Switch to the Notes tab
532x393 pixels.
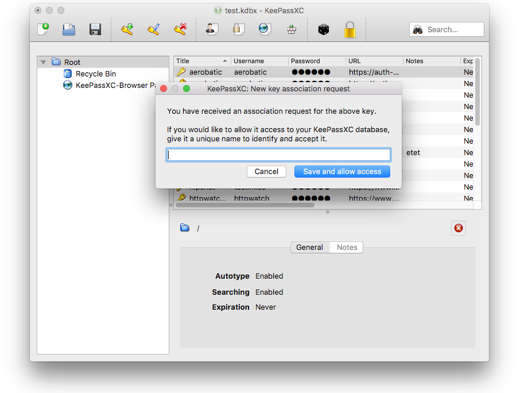347,247
